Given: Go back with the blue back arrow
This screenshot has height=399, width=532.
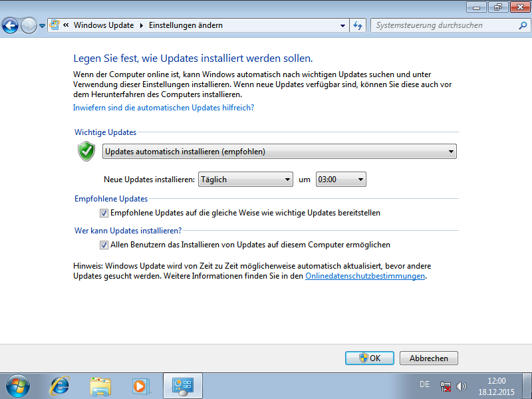Looking at the screenshot, I should coord(10,25).
